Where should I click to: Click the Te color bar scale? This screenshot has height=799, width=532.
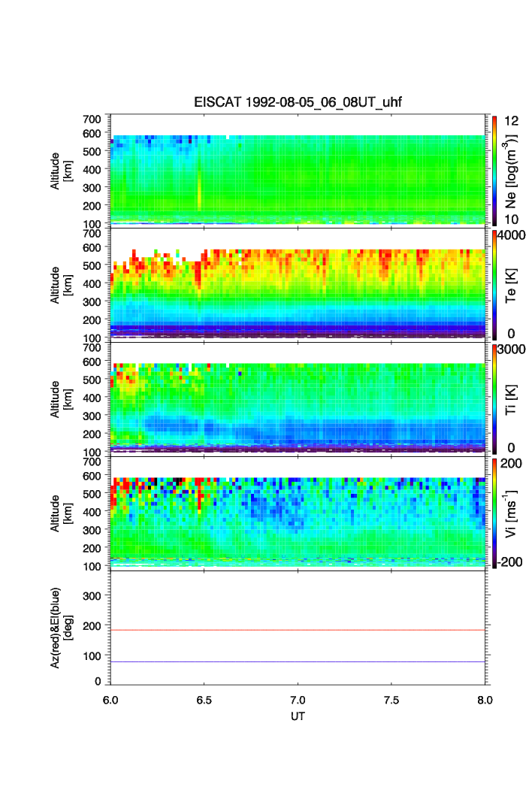coord(494,285)
